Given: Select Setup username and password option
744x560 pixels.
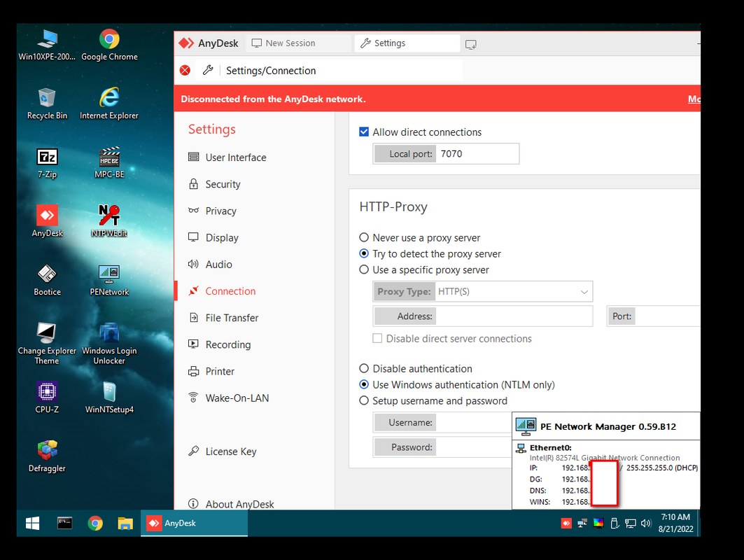Looking at the screenshot, I should pyautogui.click(x=364, y=400).
